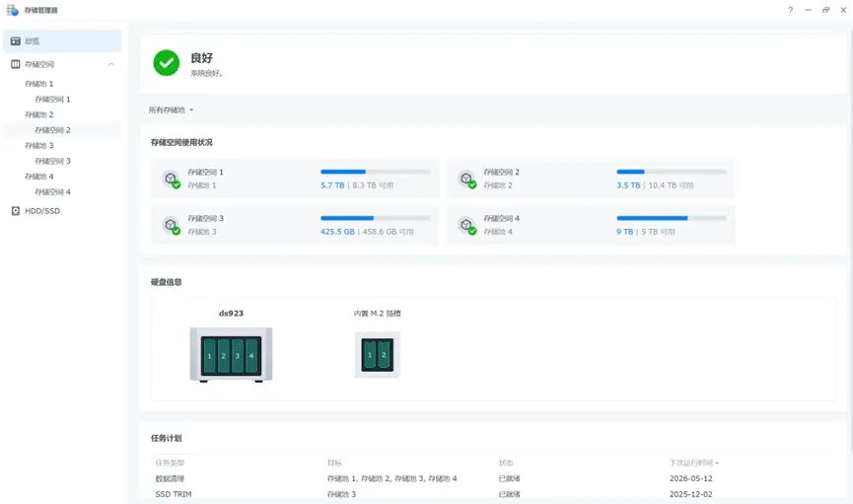Image resolution: width=853 pixels, height=504 pixels.
Task: Click the 存储池 3 target of SSD TRIM
Action: point(341,494)
